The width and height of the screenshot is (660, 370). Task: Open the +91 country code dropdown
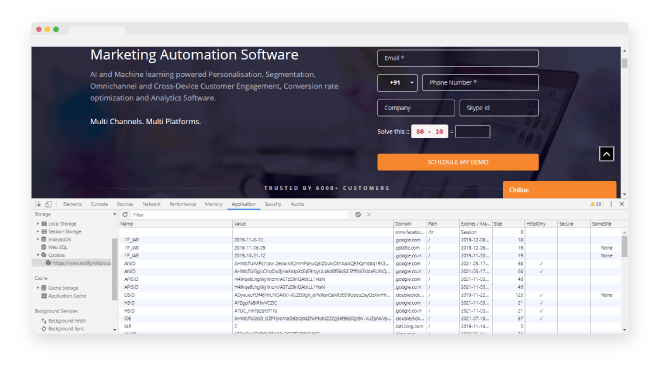pos(397,83)
